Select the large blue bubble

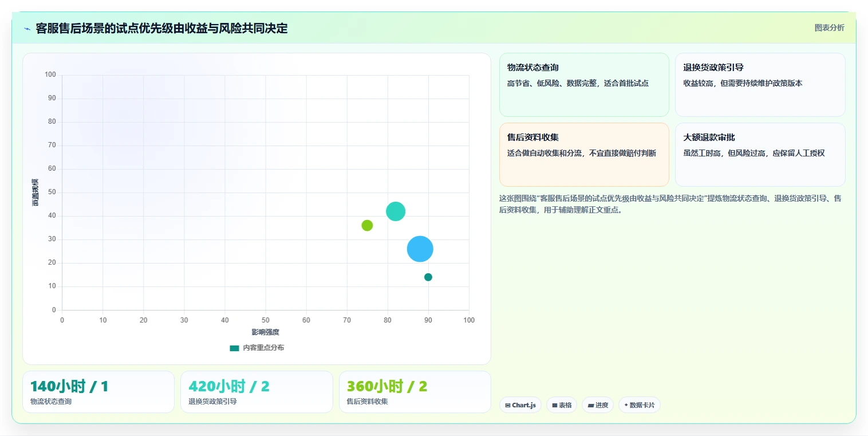[420, 249]
